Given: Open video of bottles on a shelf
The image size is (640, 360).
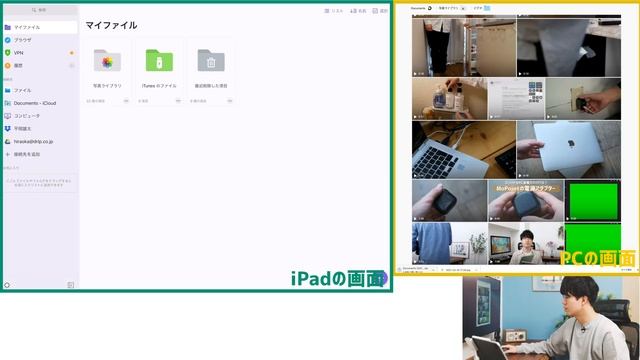Looking at the screenshot, I should click(x=449, y=99).
